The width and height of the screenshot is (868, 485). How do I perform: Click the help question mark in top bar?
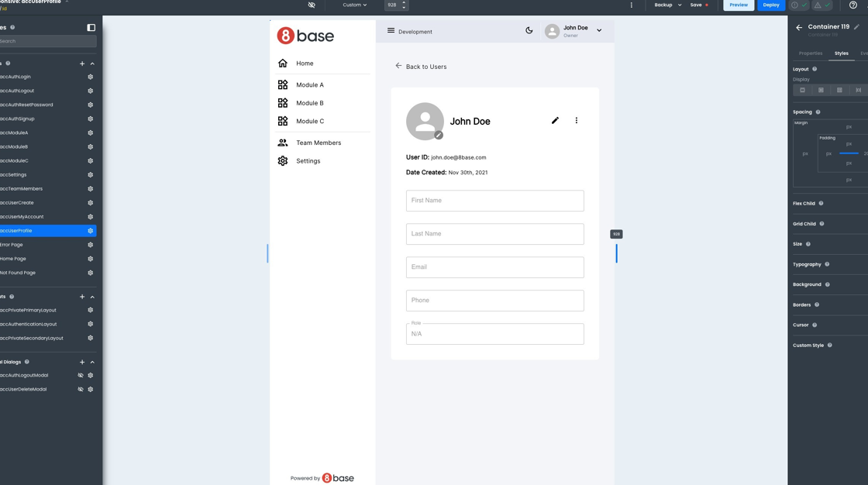[x=853, y=5]
